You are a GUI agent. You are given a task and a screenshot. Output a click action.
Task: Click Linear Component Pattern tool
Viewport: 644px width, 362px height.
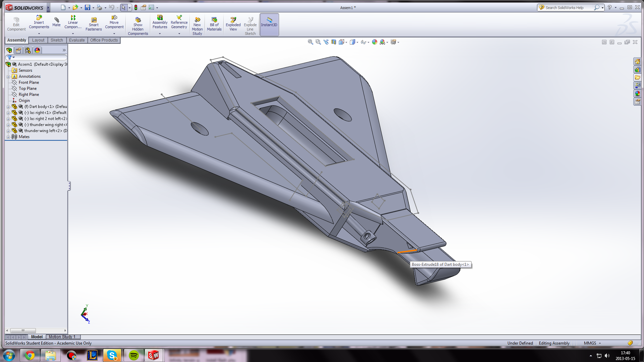point(73,22)
